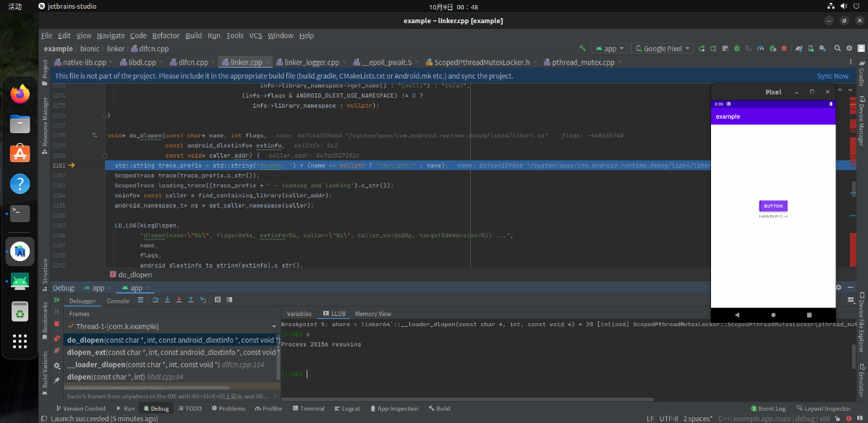
Task: Open the Terminal tool window button
Action: [x=308, y=409]
